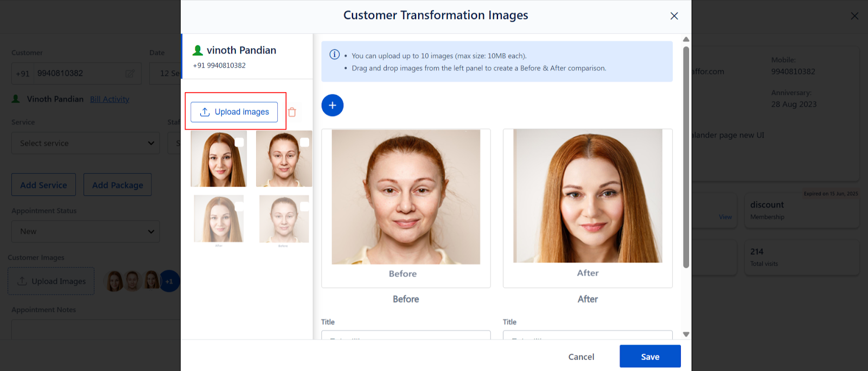Tick the checkbox on the faded Before thumbnail
Viewport: 868px width, 371px height.
[x=304, y=207]
